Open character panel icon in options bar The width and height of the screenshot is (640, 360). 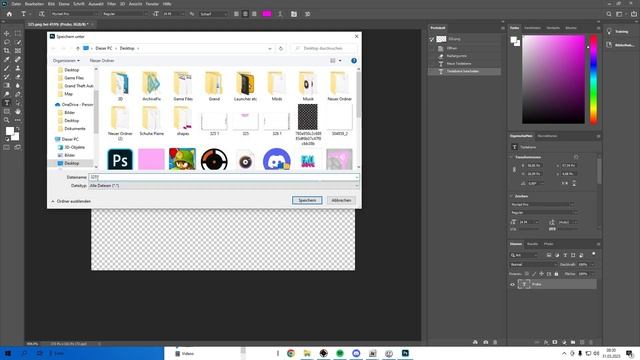294,14
